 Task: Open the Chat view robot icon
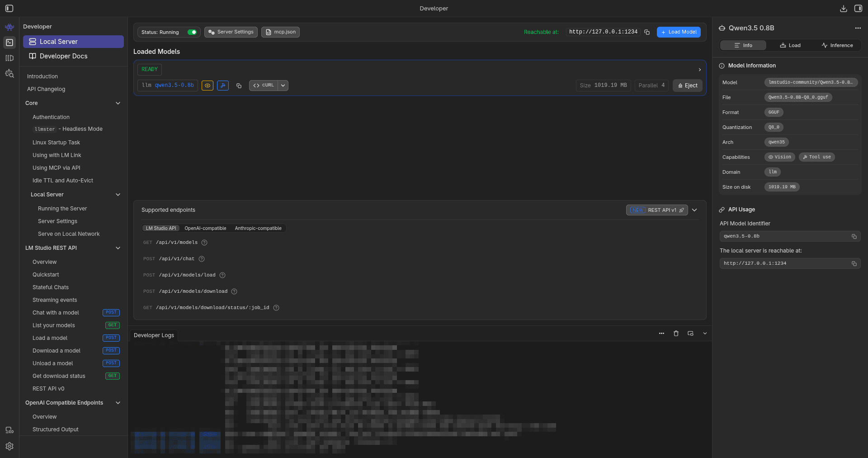9,27
